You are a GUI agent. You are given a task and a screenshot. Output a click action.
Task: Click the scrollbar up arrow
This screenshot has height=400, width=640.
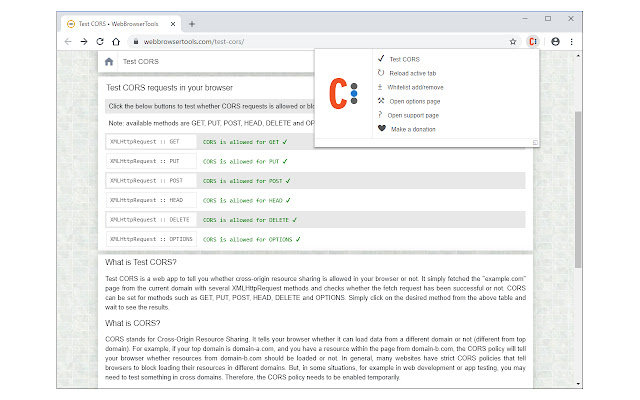pos(578,56)
